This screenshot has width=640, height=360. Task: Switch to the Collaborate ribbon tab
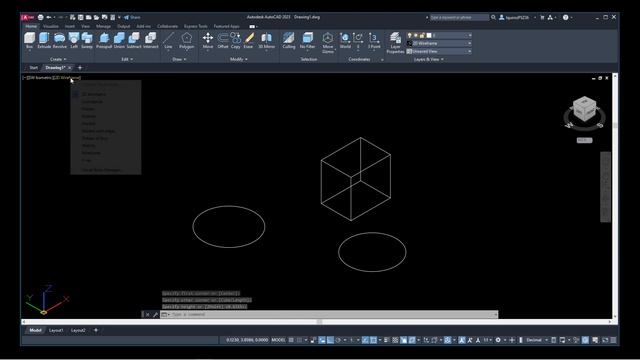click(167, 26)
